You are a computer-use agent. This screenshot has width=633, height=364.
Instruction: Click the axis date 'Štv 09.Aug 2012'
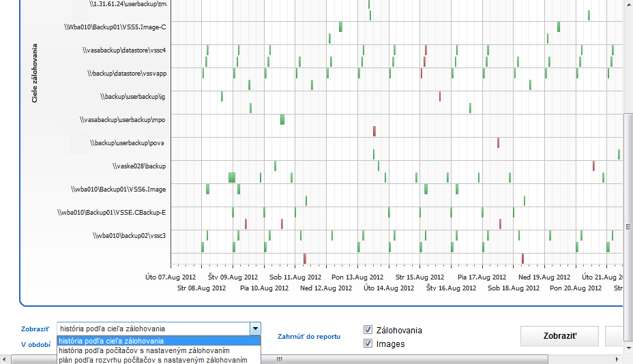click(233, 277)
